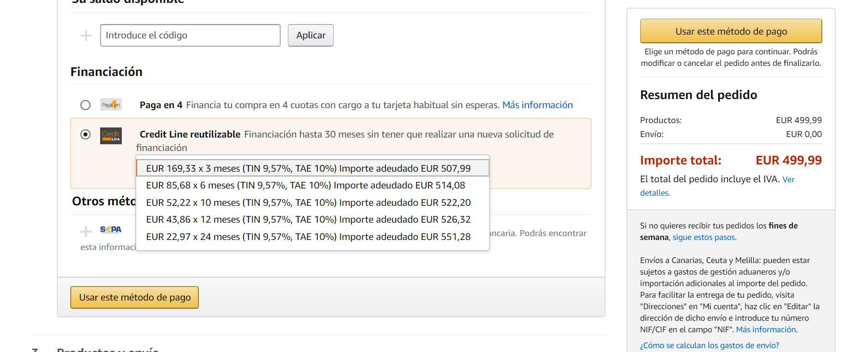
Task: Pick the 12 meses EUR 43,86 installment
Action: (x=308, y=219)
